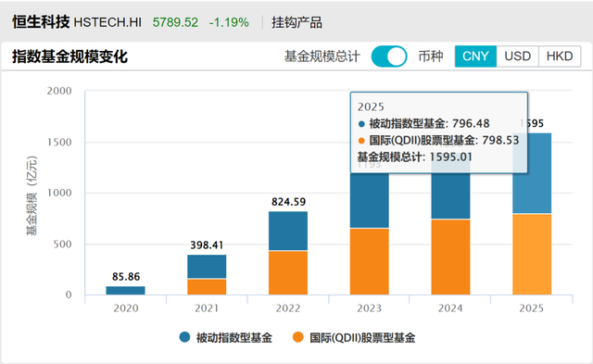Click the 2023 orange bar segment
This screenshot has height=364, width=593.
click(370, 261)
